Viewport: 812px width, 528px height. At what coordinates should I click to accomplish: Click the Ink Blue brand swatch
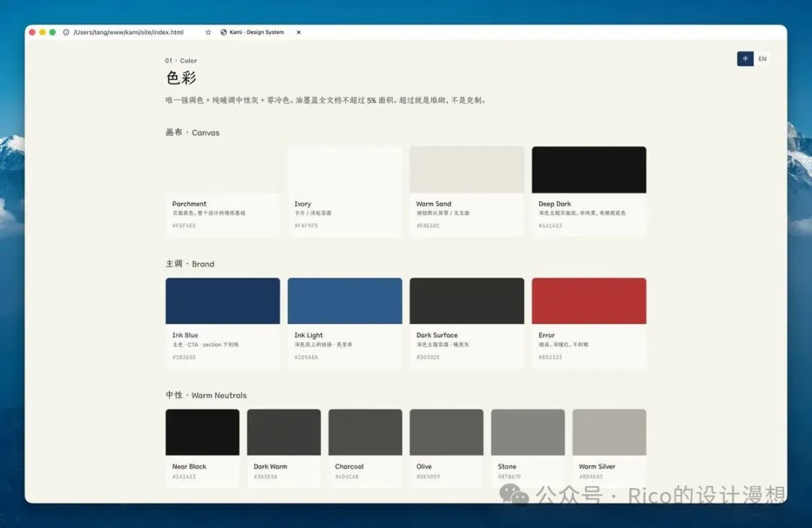[x=223, y=301]
